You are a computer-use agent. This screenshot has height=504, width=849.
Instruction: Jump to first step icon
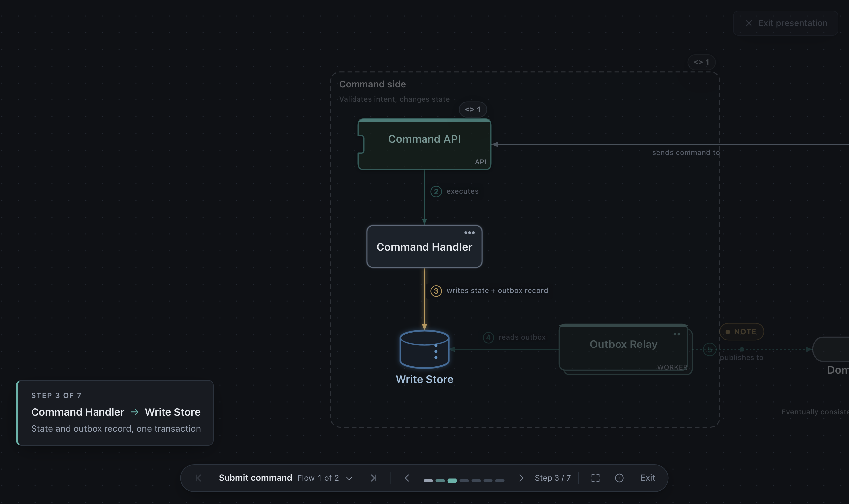coord(198,478)
